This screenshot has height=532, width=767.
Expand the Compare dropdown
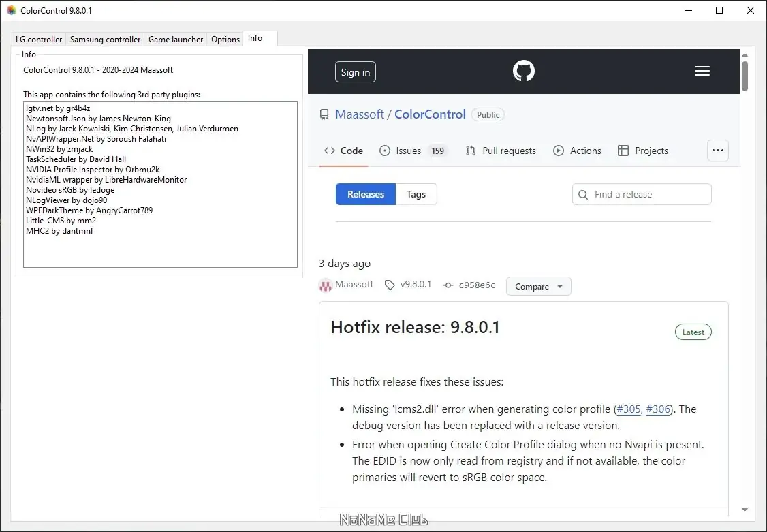(538, 287)
